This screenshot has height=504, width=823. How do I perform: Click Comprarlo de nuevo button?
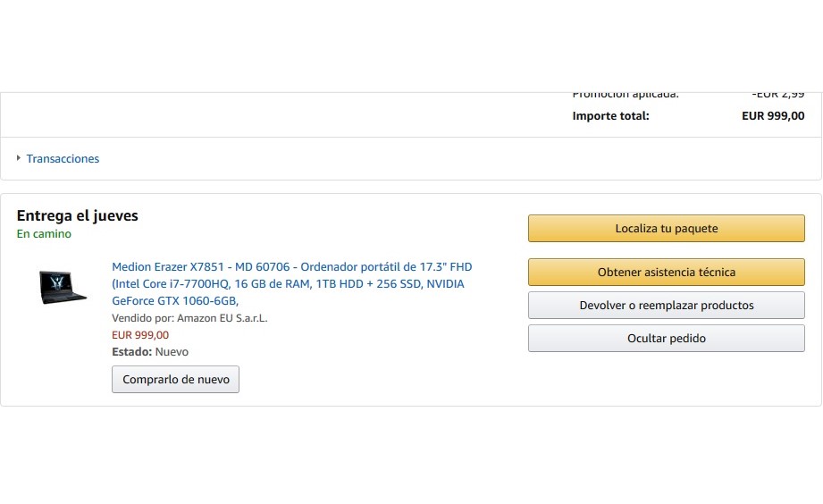[x=175, y=380]
